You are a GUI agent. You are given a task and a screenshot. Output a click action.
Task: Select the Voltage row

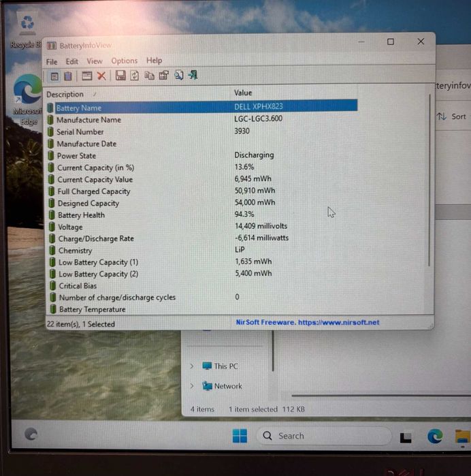click(x=202, y=227)
